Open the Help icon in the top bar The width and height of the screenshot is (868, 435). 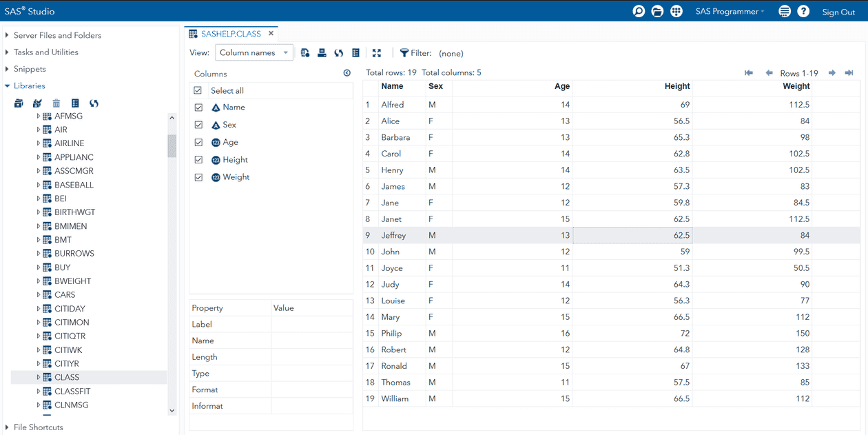(804, 11)
